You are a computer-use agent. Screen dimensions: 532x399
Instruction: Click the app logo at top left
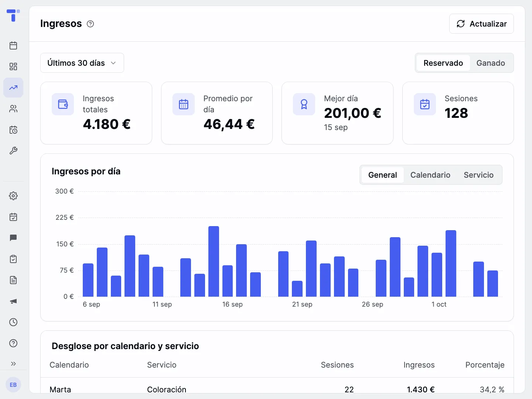point(13,15)
